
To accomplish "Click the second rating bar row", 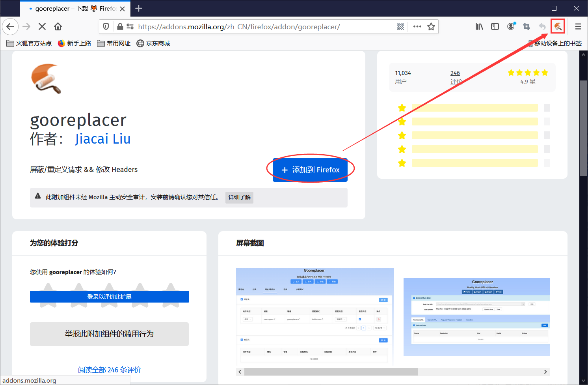I will pos(474,121).
